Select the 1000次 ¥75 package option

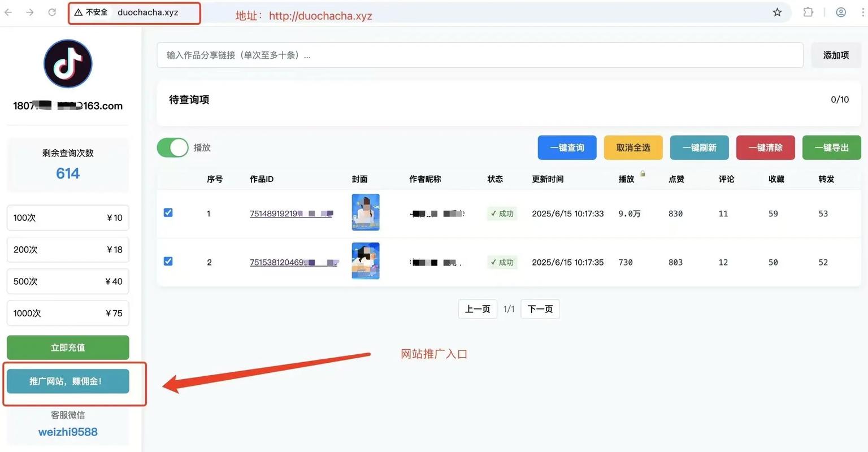(x=68, y=313)
